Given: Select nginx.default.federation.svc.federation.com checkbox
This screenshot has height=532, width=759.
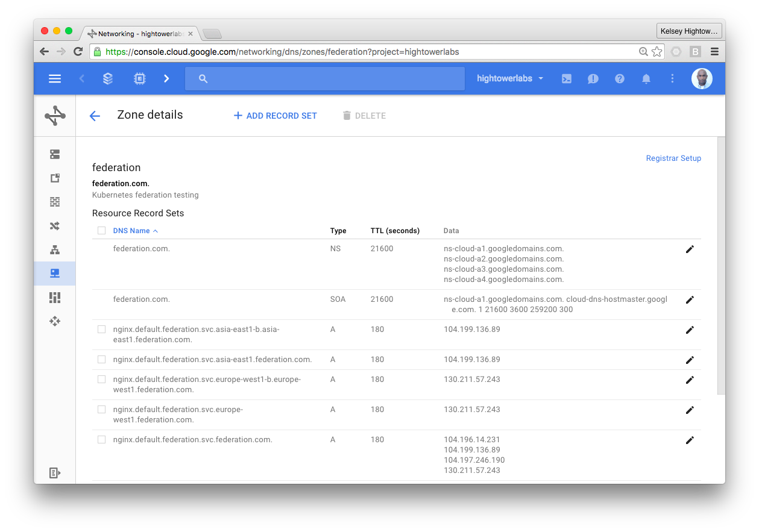Looking at the screenshot, I should (x=101, y=440).
